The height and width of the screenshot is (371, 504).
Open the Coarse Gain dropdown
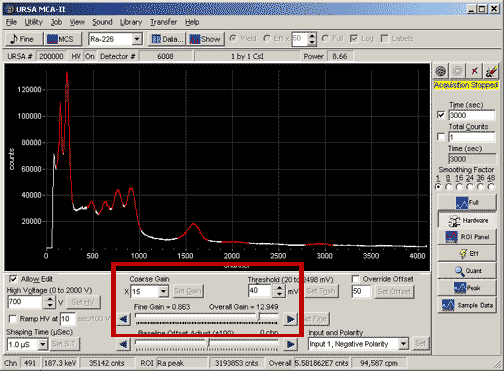(163, 292)
